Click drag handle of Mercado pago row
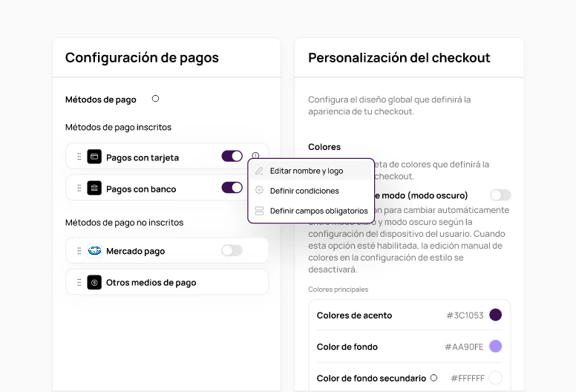576x392 pixels. pos(79,251)
